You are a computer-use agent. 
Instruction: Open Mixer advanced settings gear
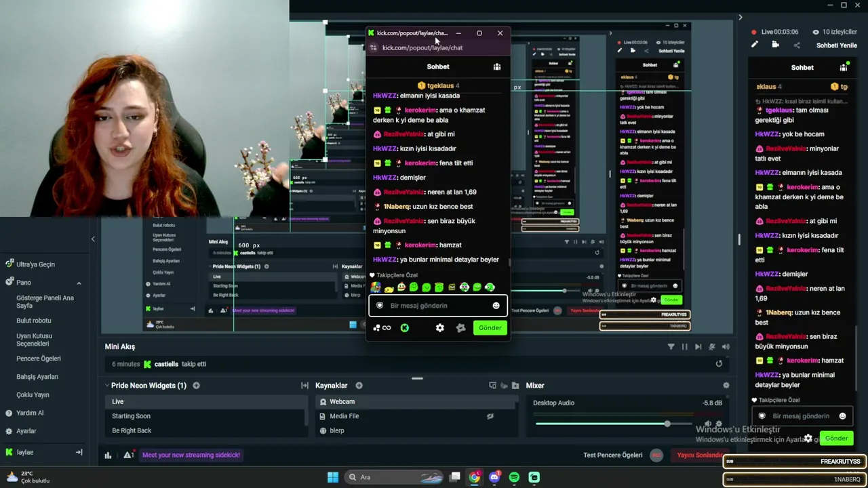[x=726, y=386]
